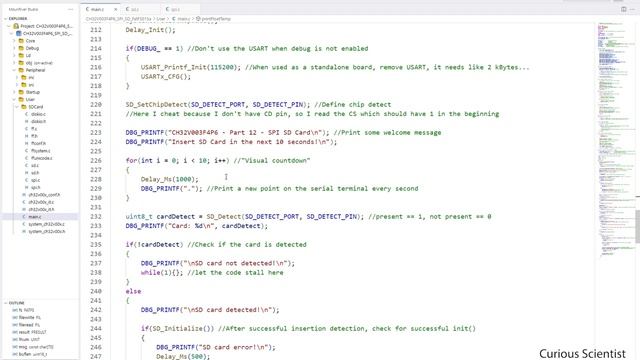Viewport: 640px width, 360px height.
Task: Click the Ld folder icon
Action: click(21, 56)
